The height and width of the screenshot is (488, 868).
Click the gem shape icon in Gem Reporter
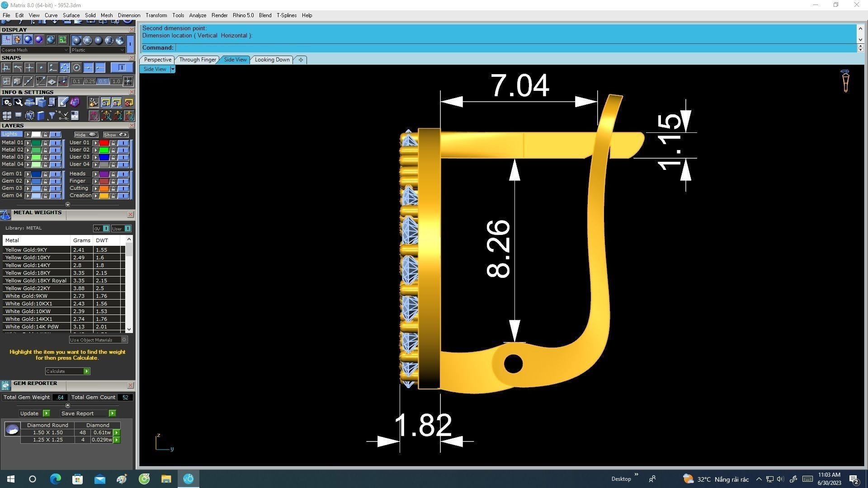point(12,429)
